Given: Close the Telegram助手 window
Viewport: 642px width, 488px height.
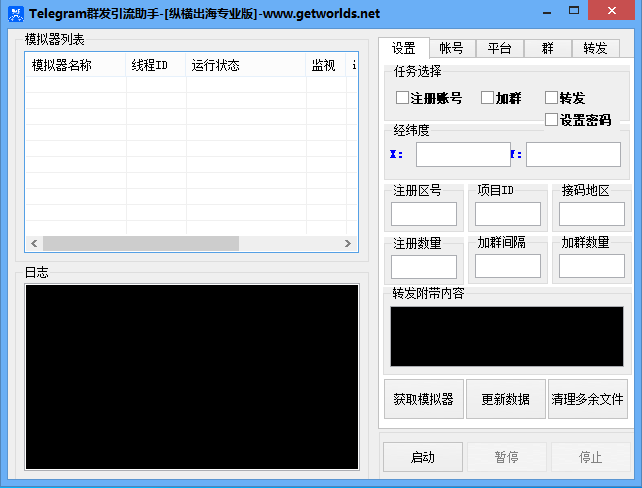Looking at the screenshot, I should pos(612,10).
